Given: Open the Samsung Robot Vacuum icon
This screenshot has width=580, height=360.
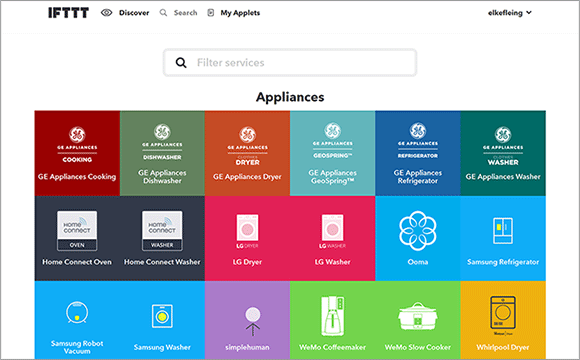Looking at the screenshot, I should (77, 313).
